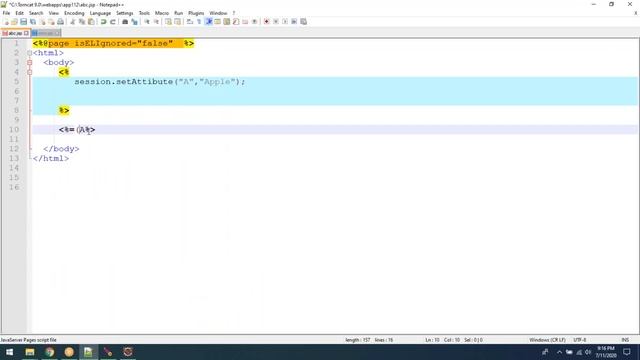Redo the edit via toolbar icon

pos(113,22)
